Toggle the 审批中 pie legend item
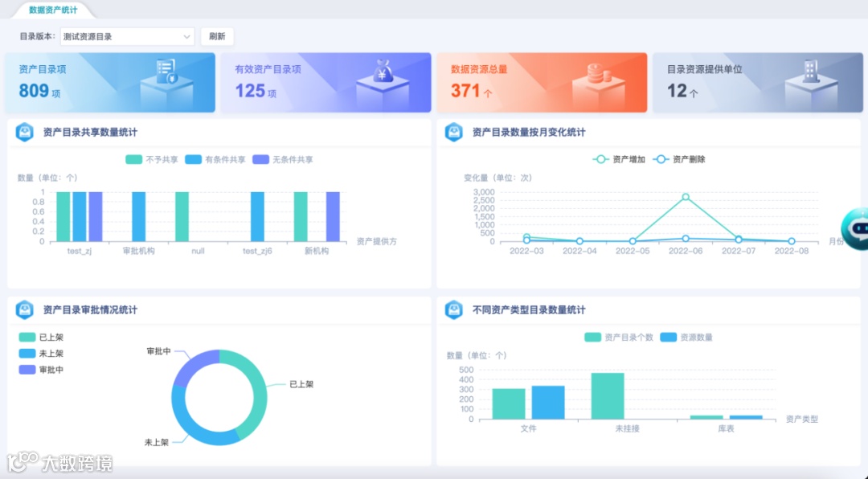 (x=41, y=370)
